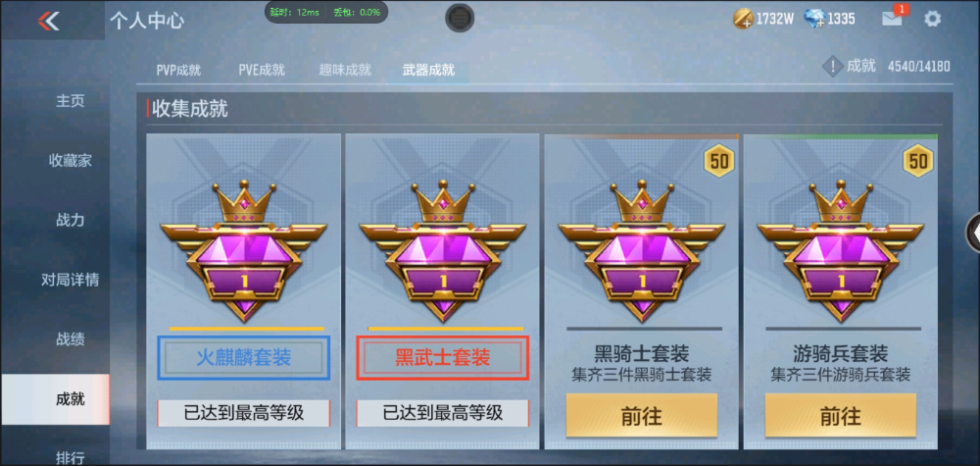Switch to the PVE成就 tab
This screenshot has width=980, height=466.
point(262,70)
